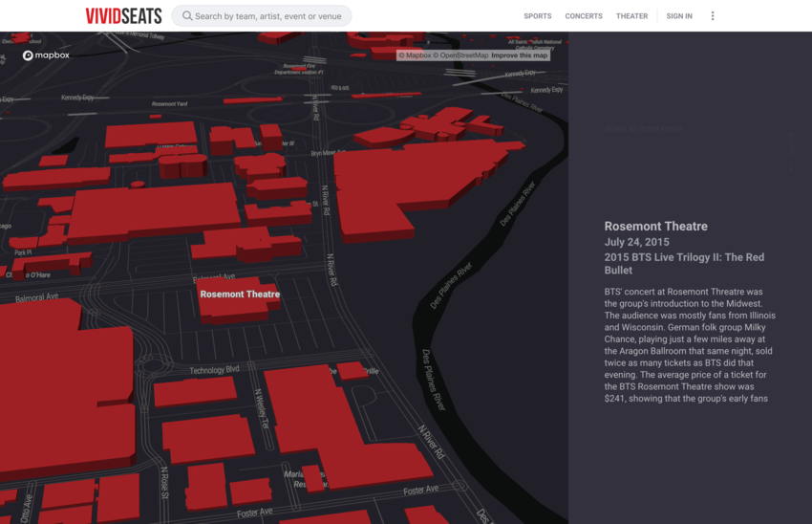Click the Mapbox logo on the map
Screen dimensions: 812x524
46,55
